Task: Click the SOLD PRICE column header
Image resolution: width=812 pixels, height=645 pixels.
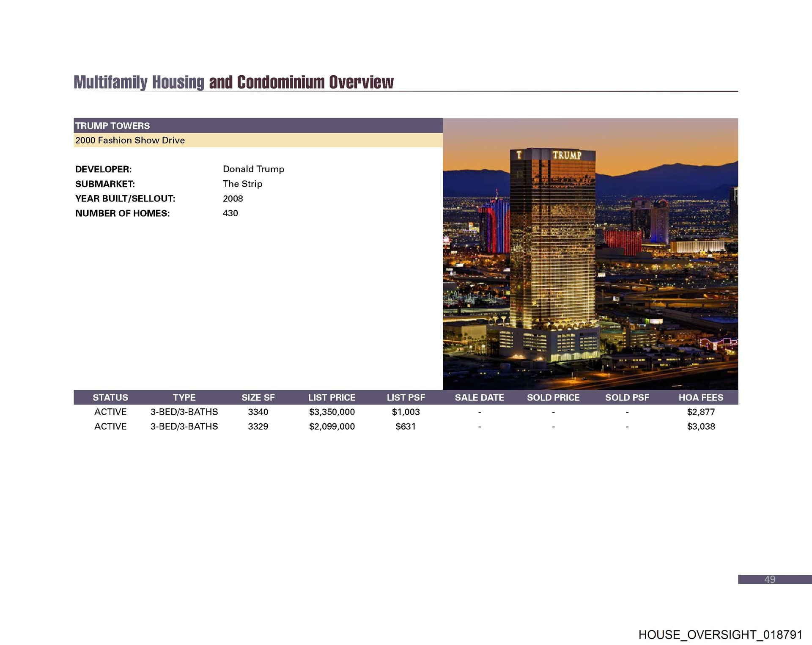Action: point(553,397)
